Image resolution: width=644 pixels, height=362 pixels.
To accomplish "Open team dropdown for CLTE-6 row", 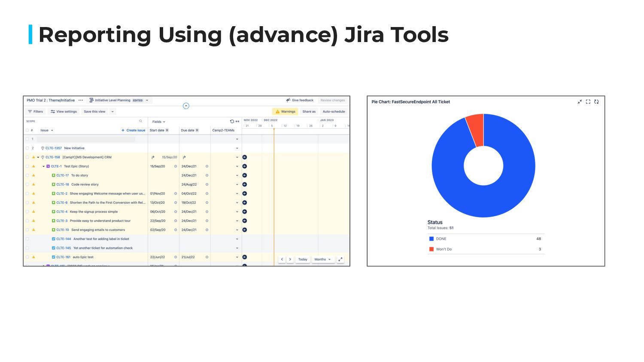I will point(237,203).
